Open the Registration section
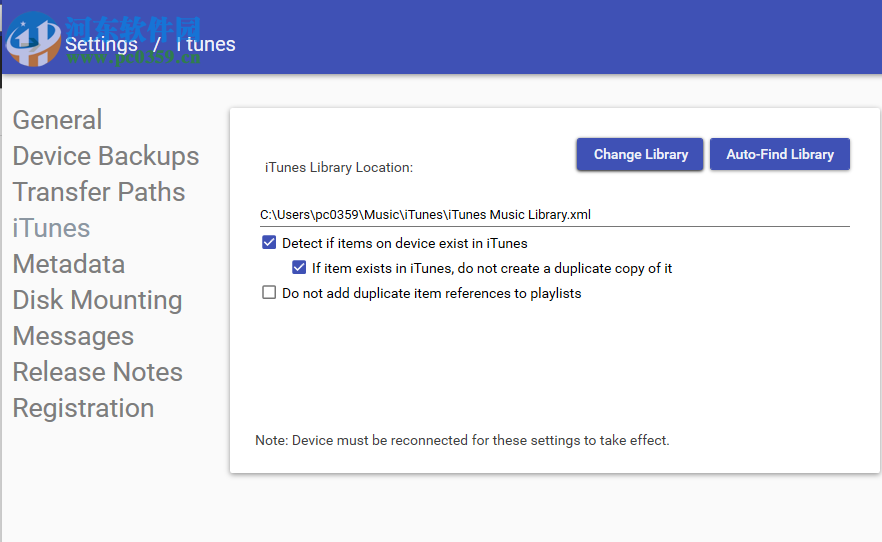Viewport: 882px width, 542px height. 83,408
